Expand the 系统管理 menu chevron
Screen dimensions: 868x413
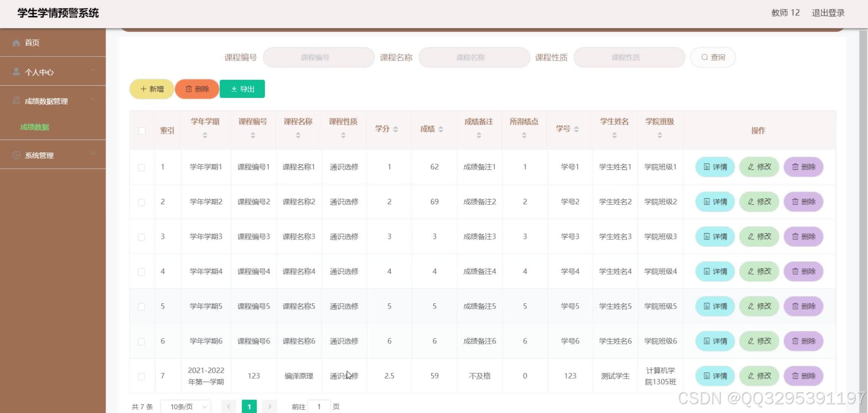[92, 154]
